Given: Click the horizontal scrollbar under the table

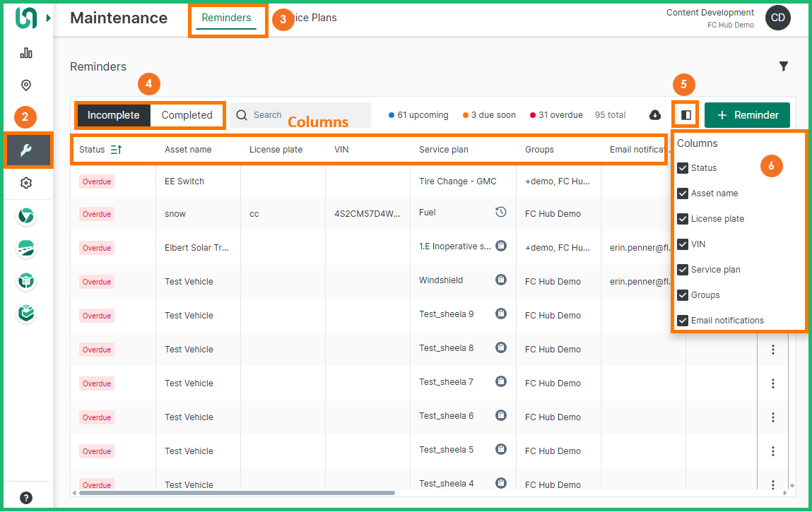Looking at the screenshot, I should (237, 493).
